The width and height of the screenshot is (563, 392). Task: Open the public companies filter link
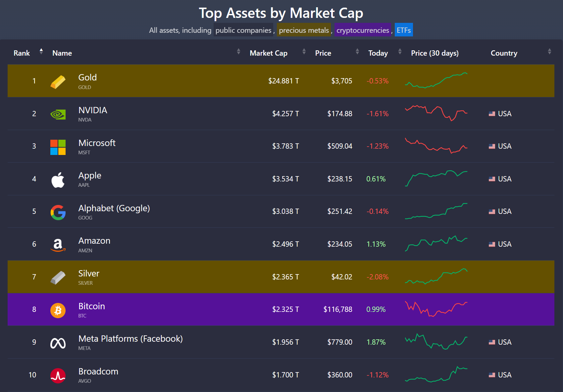243,30
